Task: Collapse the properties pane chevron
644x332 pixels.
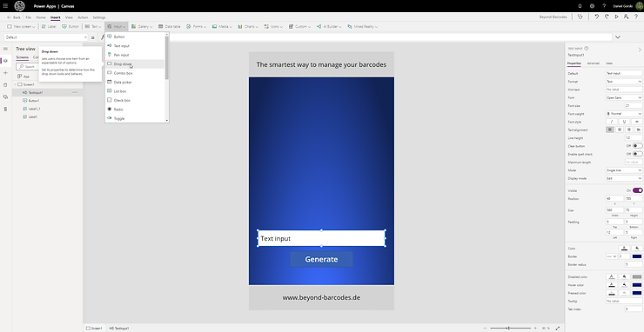Action: (640, 50)
